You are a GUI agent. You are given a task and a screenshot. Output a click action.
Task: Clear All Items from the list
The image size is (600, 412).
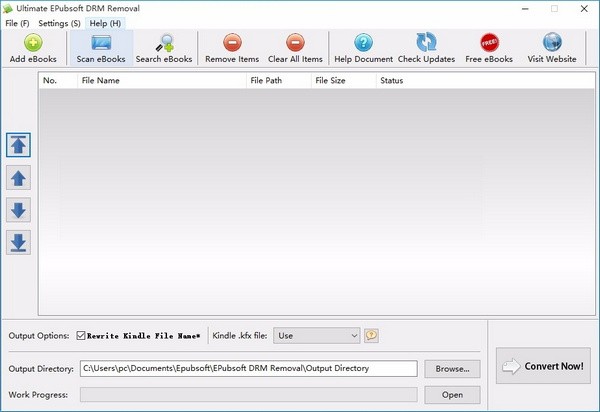[295, 43]
